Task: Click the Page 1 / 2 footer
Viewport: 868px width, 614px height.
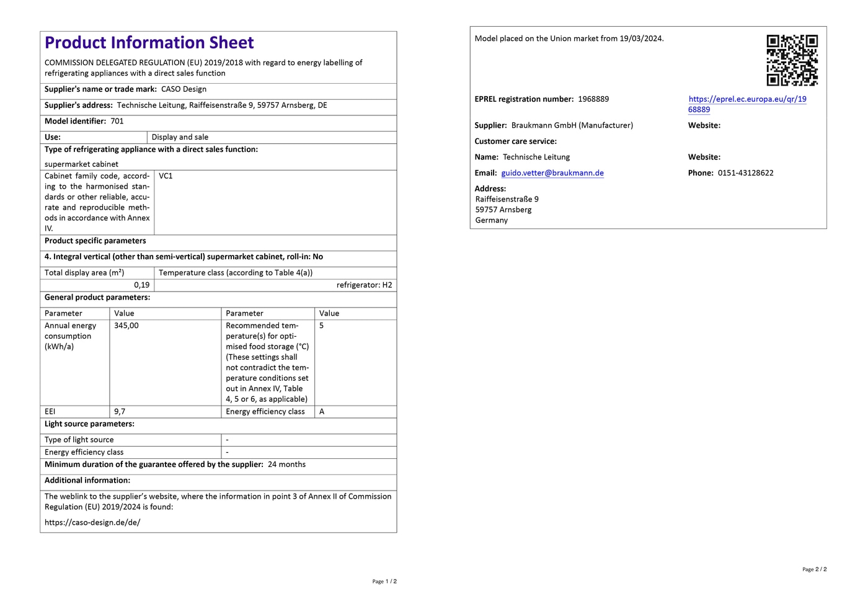Action: point(384,582)
